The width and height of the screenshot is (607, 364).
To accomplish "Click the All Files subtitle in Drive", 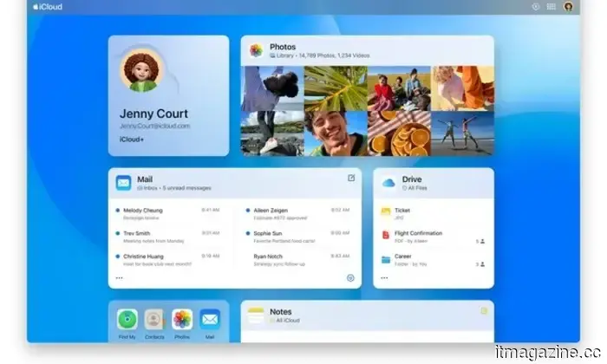I will pyautogui.click(x=414, y=188).
